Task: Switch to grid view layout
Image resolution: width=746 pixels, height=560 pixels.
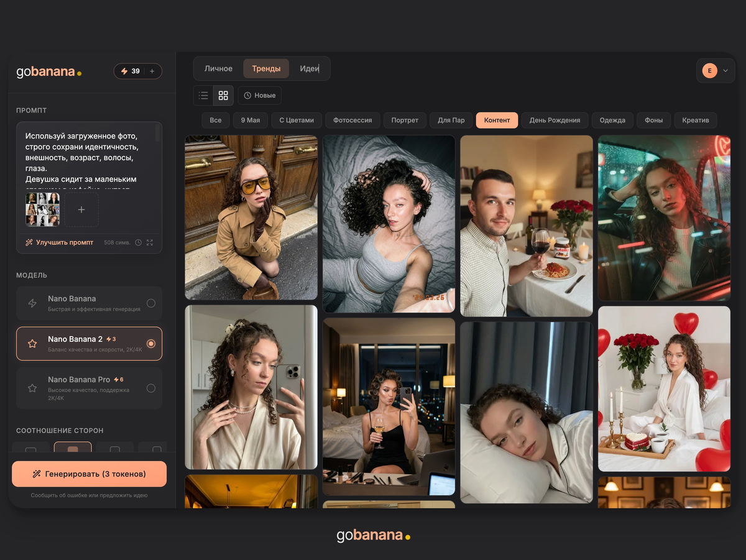Action: click(223, 96)
